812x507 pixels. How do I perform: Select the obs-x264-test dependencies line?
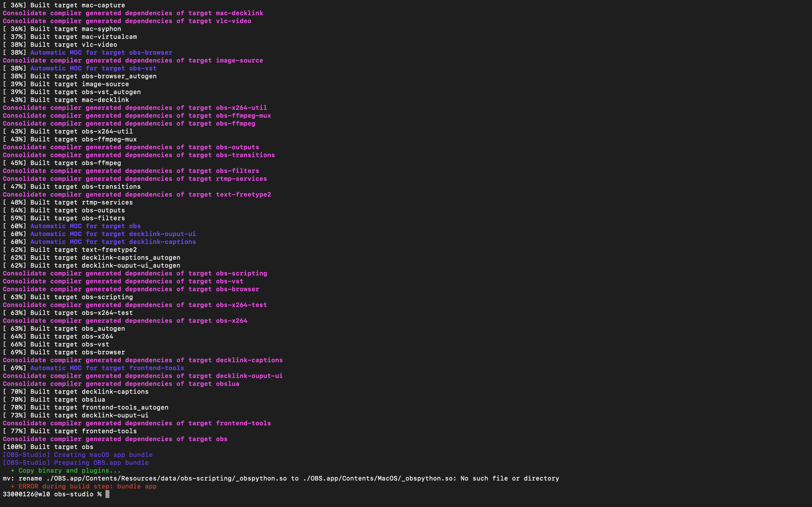tap(134, 305)
